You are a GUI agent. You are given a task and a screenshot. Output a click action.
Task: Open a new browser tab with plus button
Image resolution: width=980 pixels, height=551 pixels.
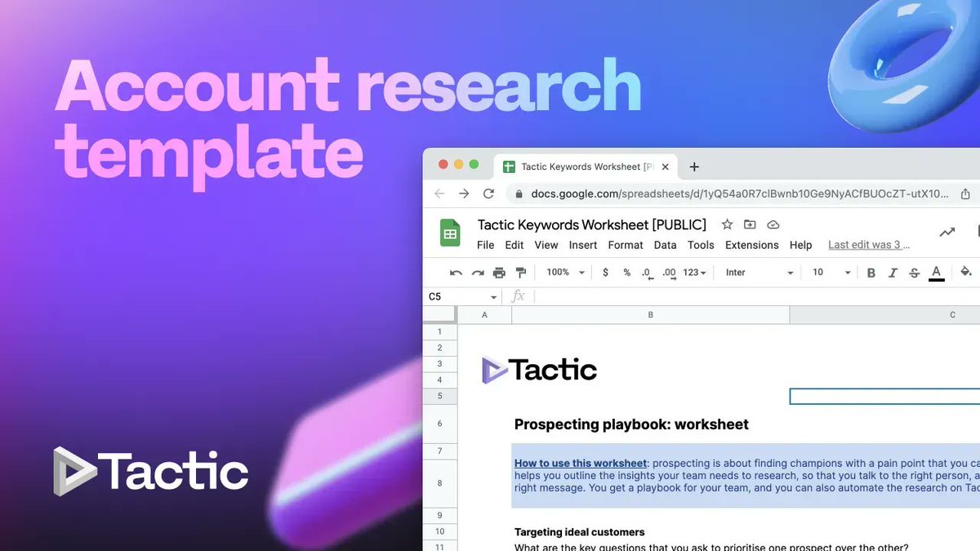click(x=694, y=167)
